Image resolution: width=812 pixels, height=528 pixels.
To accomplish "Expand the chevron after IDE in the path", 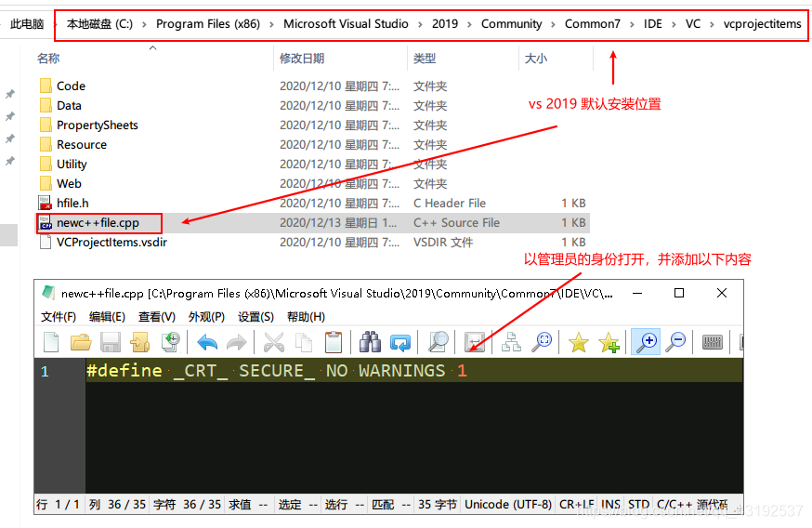I will (x=674, y=24).
